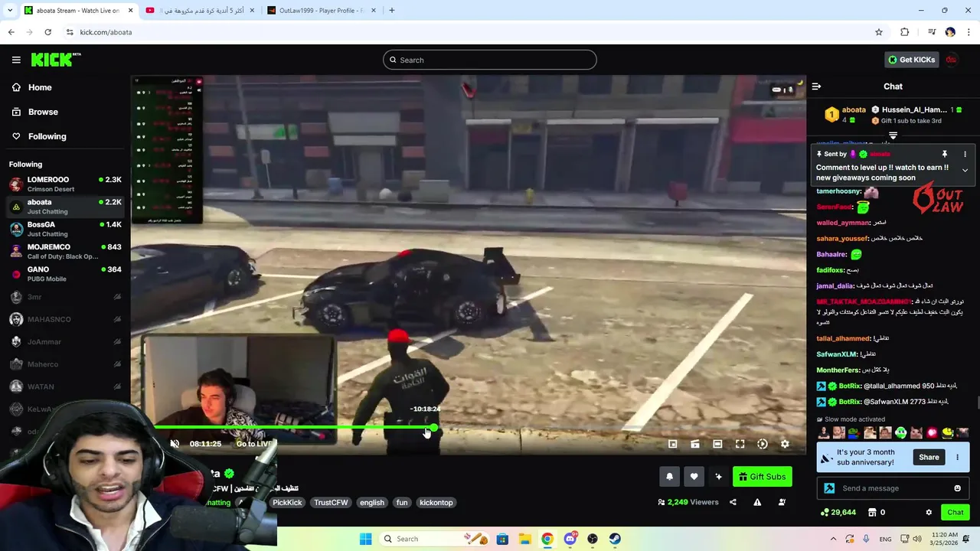Open GANO channel in Following list
Viewport: 980px width, 551px height.
[x=65, y=274]
